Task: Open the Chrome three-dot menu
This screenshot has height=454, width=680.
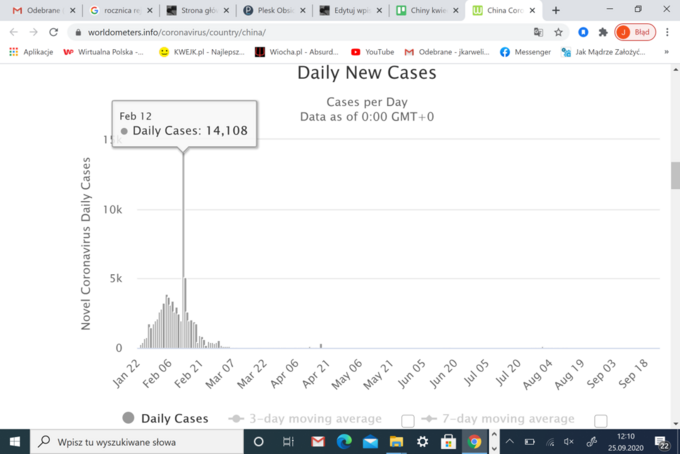Action: pos(666,32)
